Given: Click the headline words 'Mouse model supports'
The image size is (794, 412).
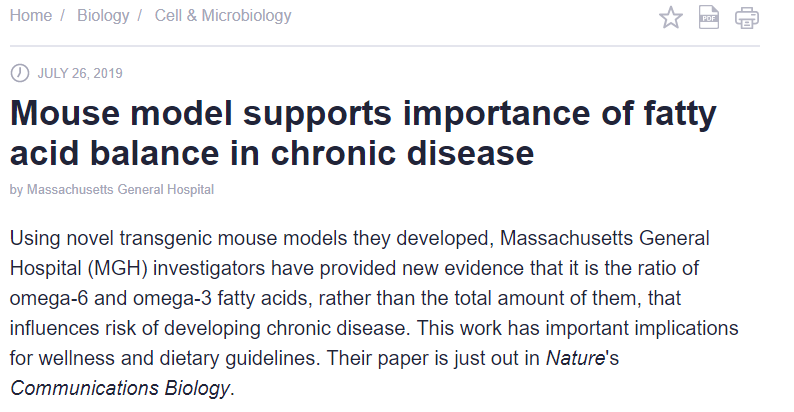Looking at the screenshot, I should point(201,113).
